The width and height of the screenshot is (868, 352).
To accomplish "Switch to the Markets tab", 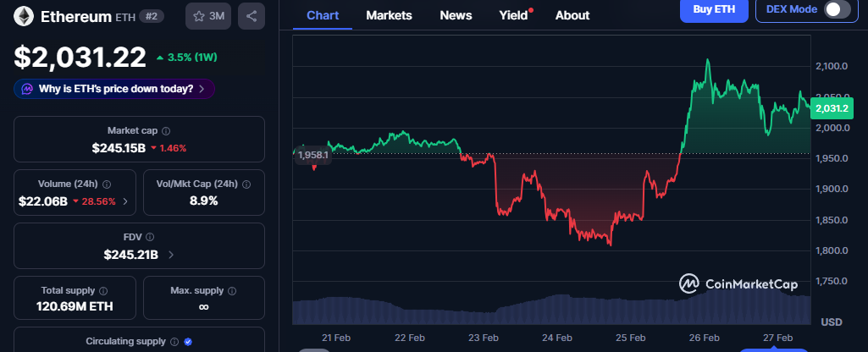I will [389, 15].
